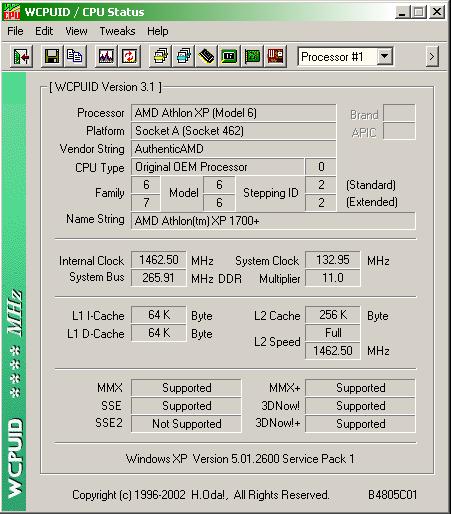Click the AuthenticAMD vendor string field
This screenshot has height=514, width=451.
(233, 149)
